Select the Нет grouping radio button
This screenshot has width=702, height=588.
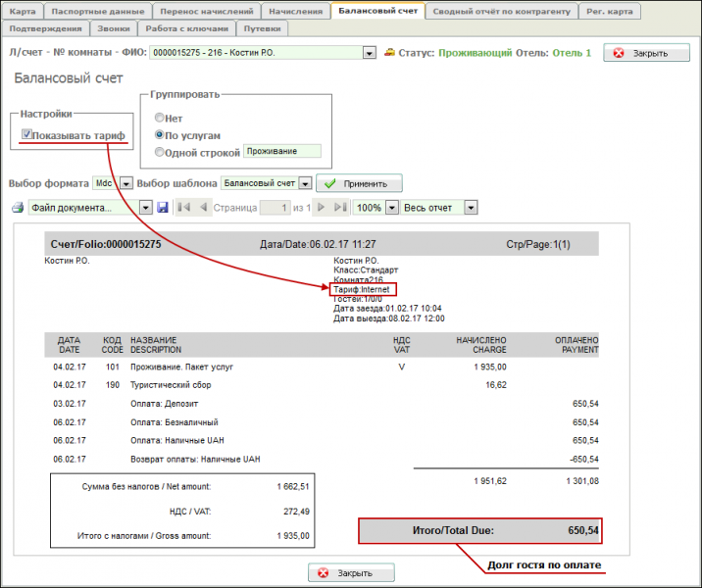(159, 118)
